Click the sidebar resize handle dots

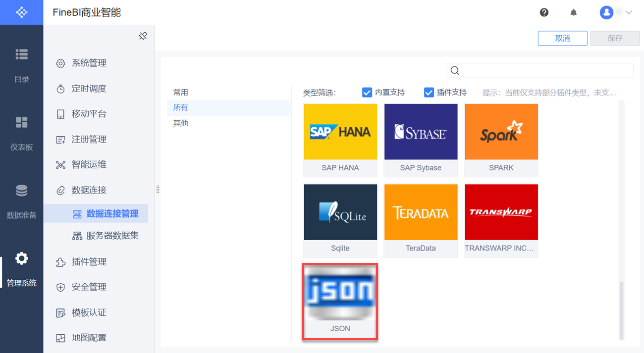(158, 189)
